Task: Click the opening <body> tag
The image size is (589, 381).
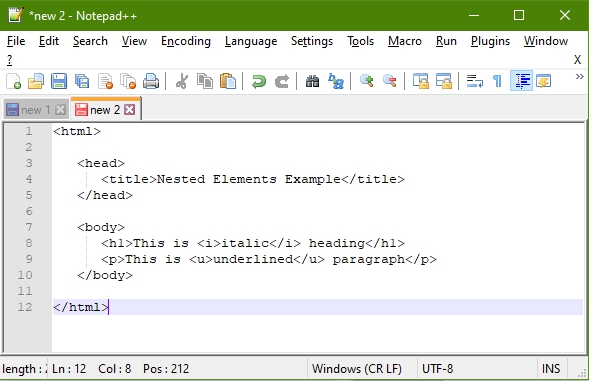Action: [x=101, y=227]
